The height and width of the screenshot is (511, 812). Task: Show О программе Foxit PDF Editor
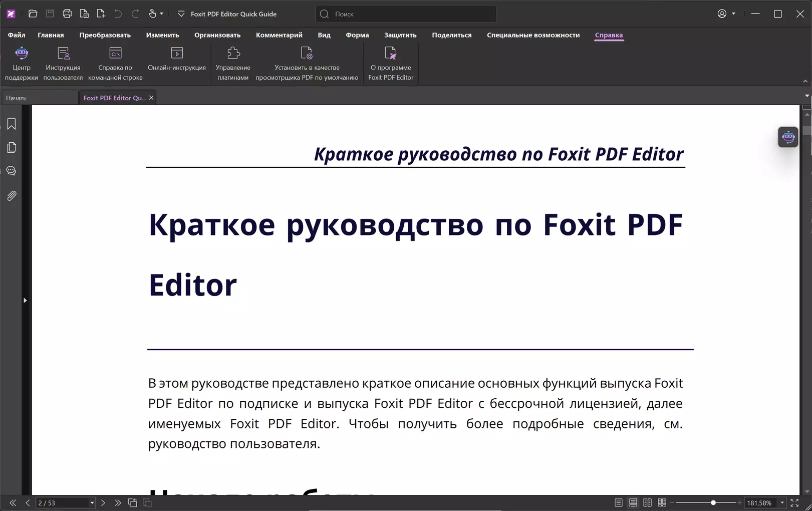click(x=390, y=63)
